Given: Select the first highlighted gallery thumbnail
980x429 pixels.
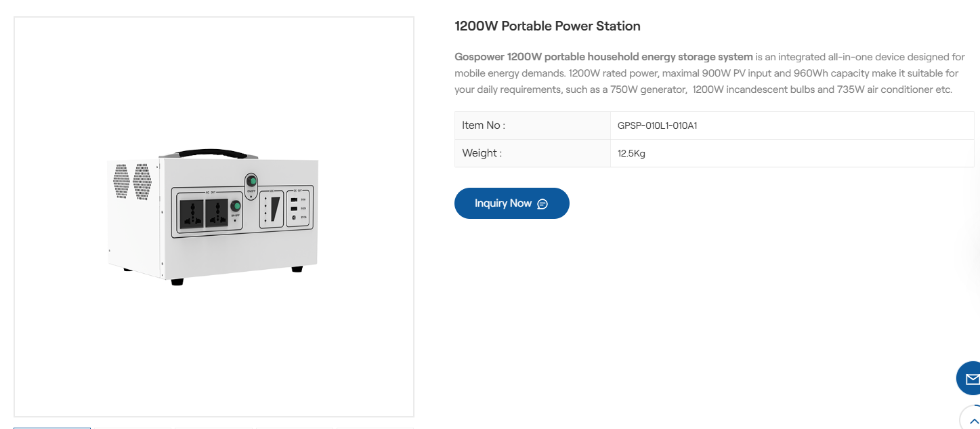Looking at the screenshot, I should point(52,427).
